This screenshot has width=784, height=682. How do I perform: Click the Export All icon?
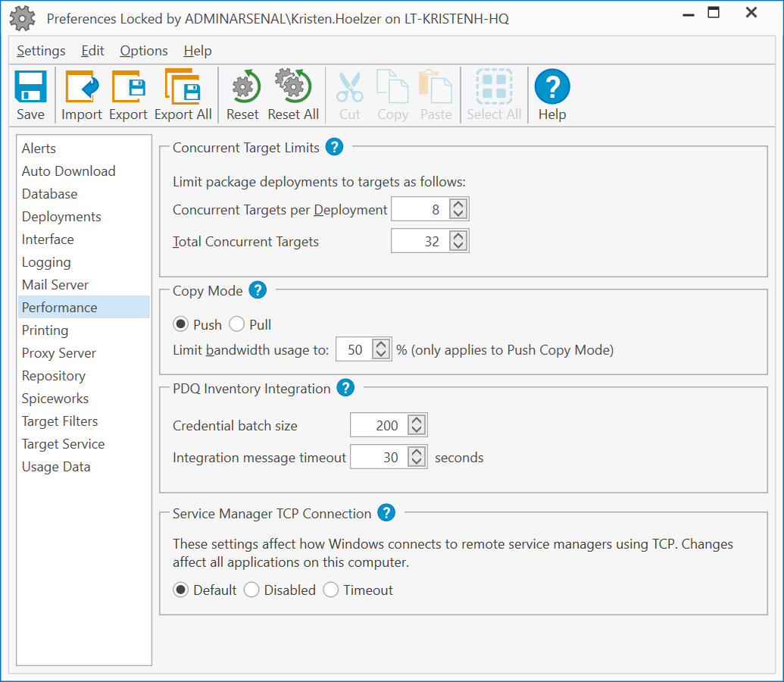(183, 88)
